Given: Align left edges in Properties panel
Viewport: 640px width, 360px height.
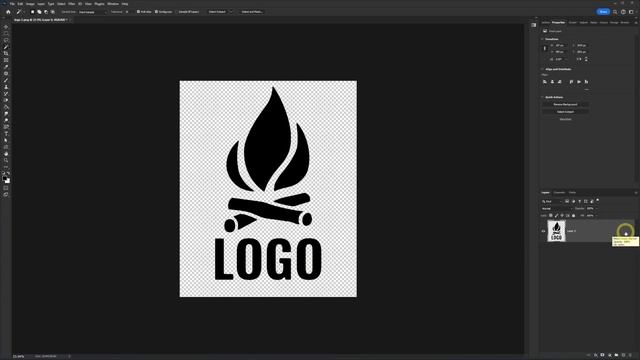Looking at the screenshot, I should (544, 82).
